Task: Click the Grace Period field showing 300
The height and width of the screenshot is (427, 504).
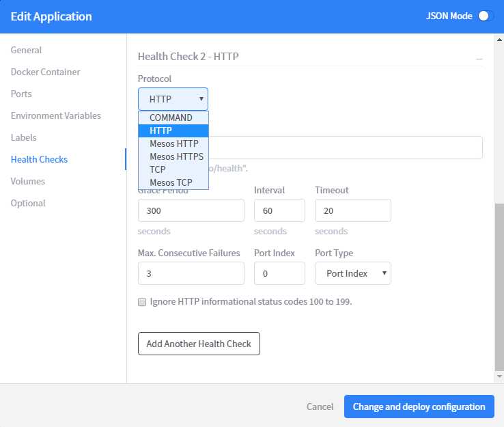Action: click(191, 210)
